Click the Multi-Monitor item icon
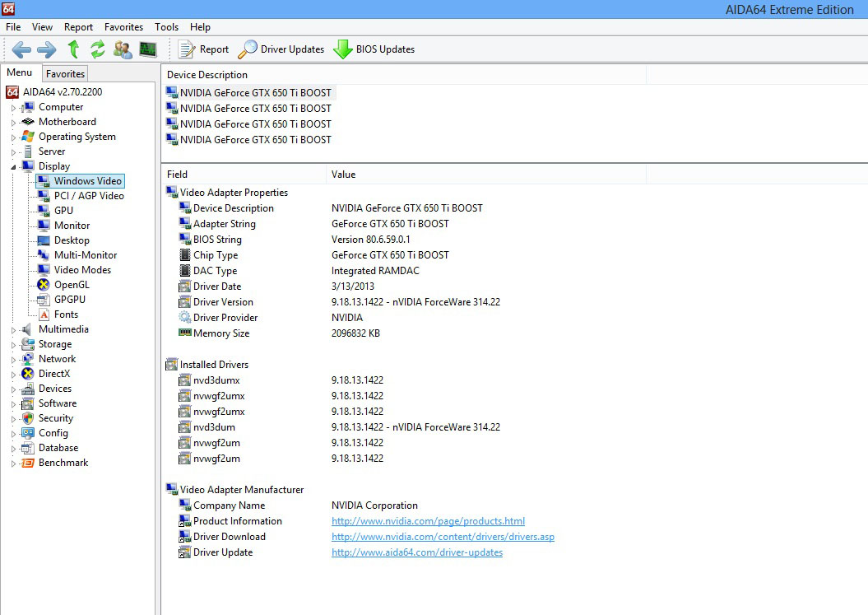The width and height of the screenshot is (868, 615). click(43, 255)
